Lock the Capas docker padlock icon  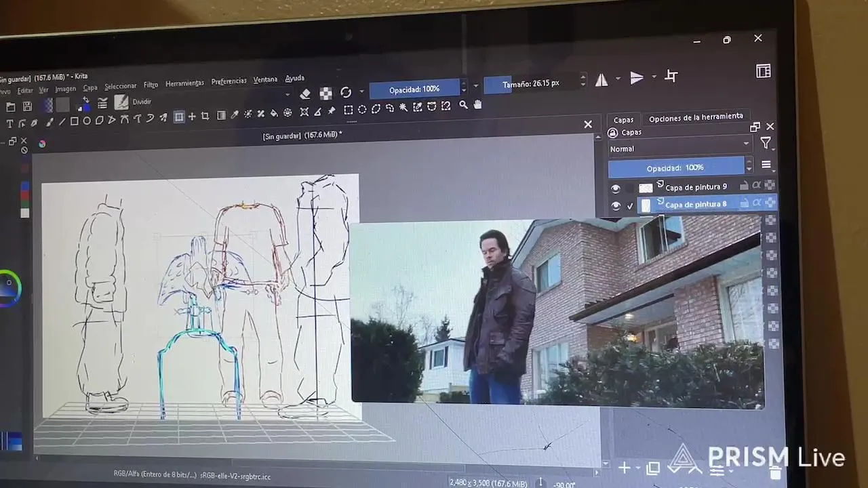613,133
